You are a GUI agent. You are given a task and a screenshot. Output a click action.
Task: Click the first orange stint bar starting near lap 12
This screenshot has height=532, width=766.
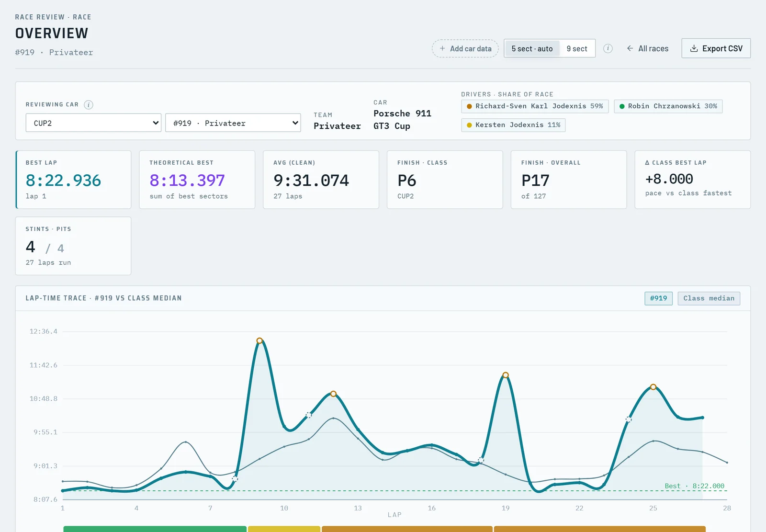point(407,529)
